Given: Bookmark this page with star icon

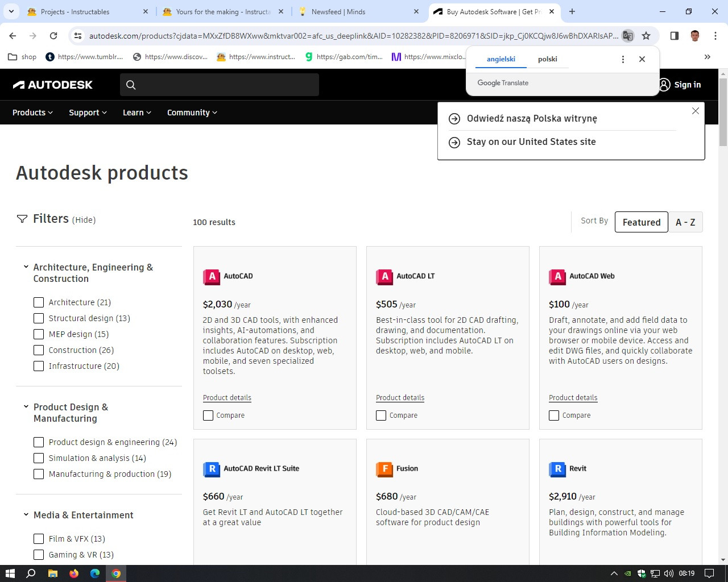Looking at the screenshot, I should pyautogui.click(x=646, y=36).
